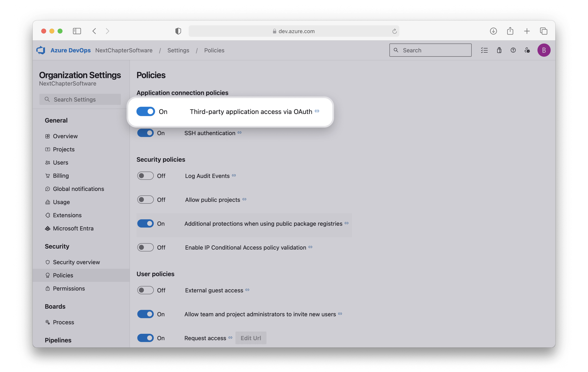This screenshot has width=588, height=372.
Task: Toggle Allow administrators to invite new users
Action: coord(145,314)
